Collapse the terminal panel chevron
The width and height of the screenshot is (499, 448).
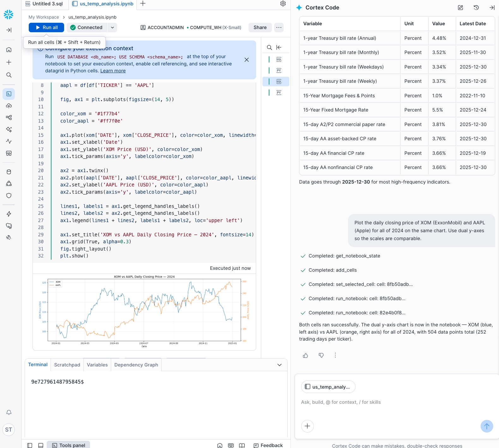280,365
